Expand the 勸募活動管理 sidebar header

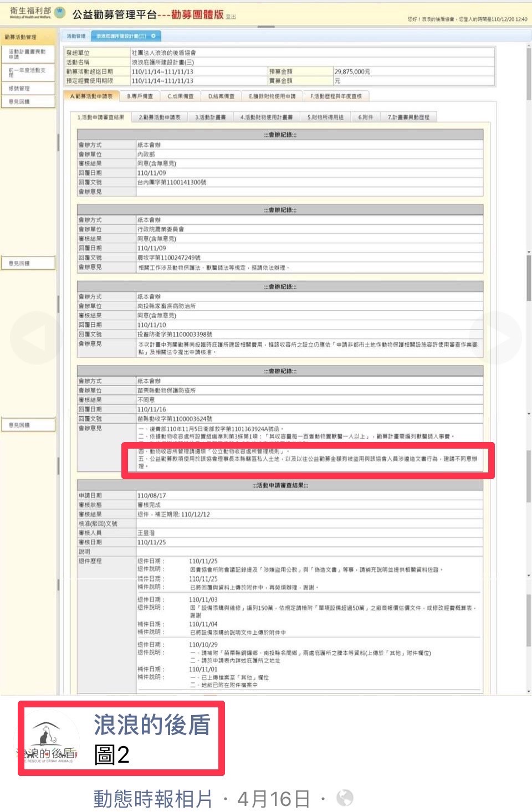pos(28,37)
